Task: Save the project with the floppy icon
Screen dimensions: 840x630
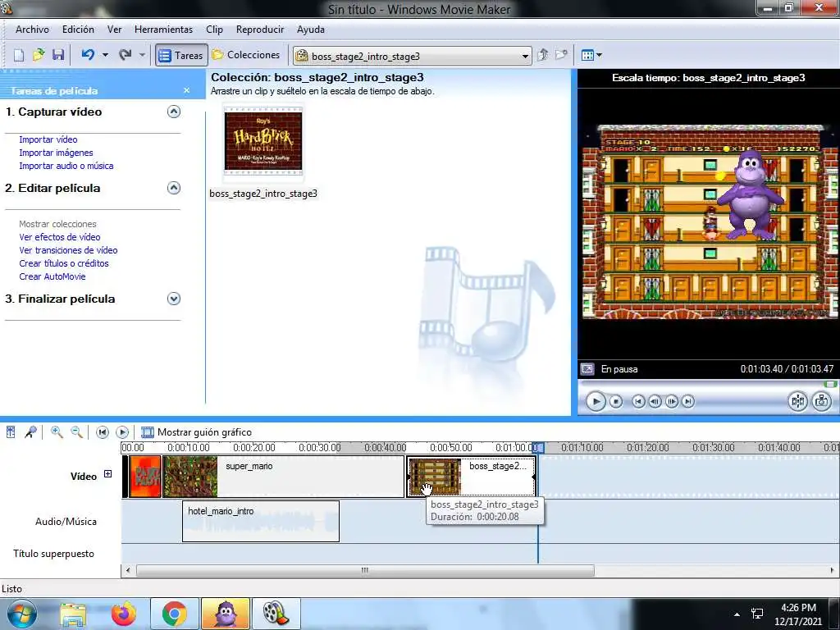Action: (58, 55)
